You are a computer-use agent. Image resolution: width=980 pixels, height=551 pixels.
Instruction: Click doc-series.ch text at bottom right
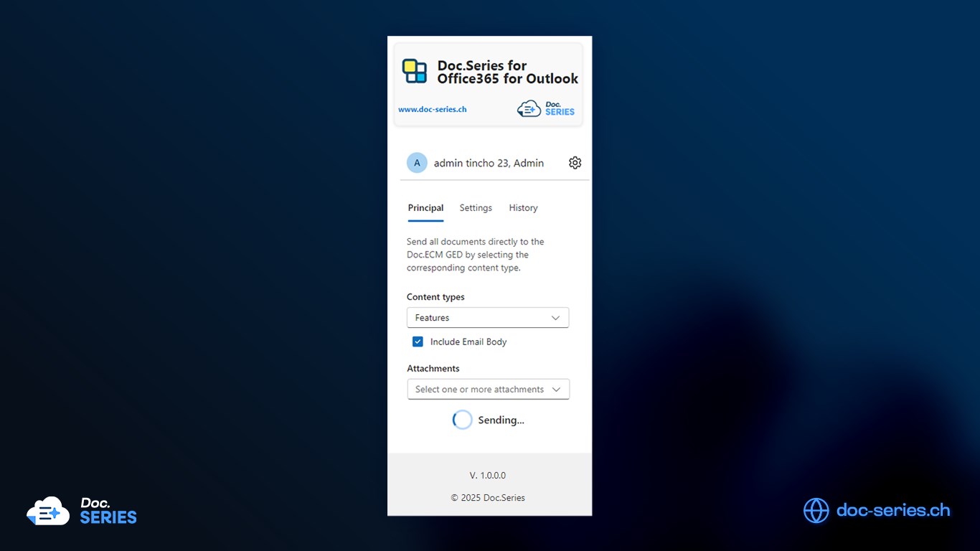(x=893, y=510)
